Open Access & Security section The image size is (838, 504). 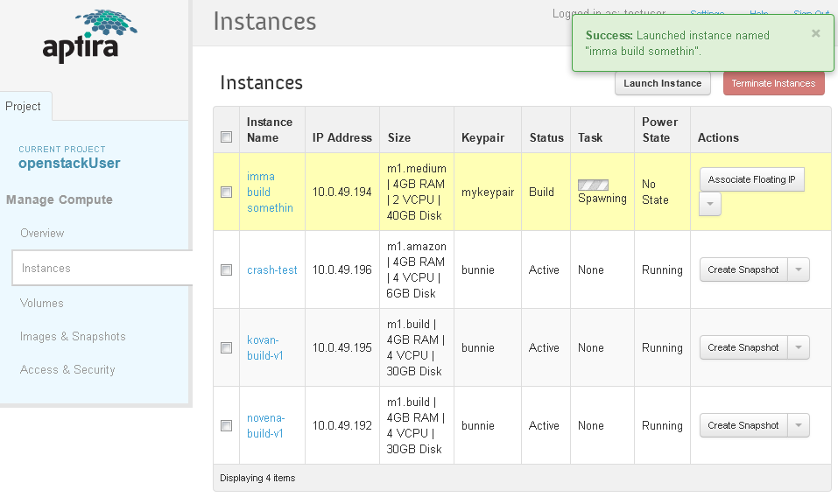point(67,369)
